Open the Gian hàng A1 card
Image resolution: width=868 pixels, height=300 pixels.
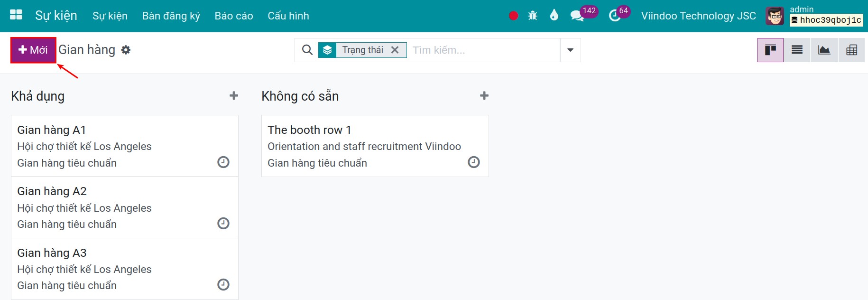click(125, 146)
